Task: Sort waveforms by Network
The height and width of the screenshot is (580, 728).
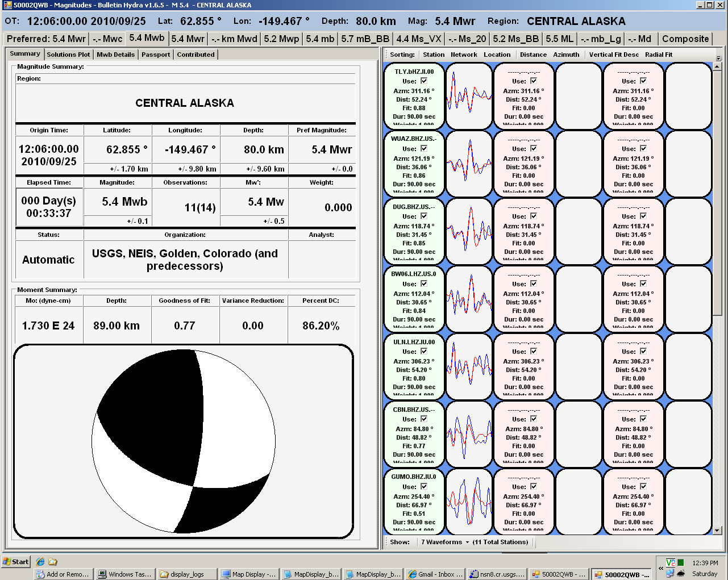Action: coord(464,55)
